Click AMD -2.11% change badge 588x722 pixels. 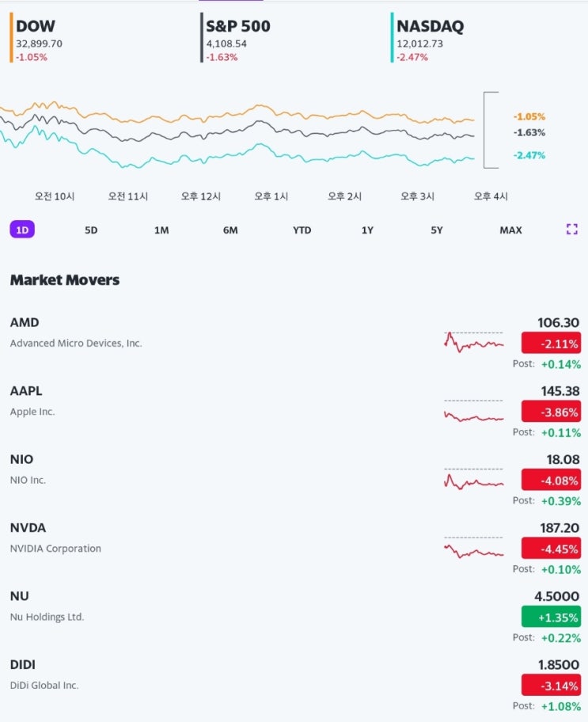click(x=551, y=344)
